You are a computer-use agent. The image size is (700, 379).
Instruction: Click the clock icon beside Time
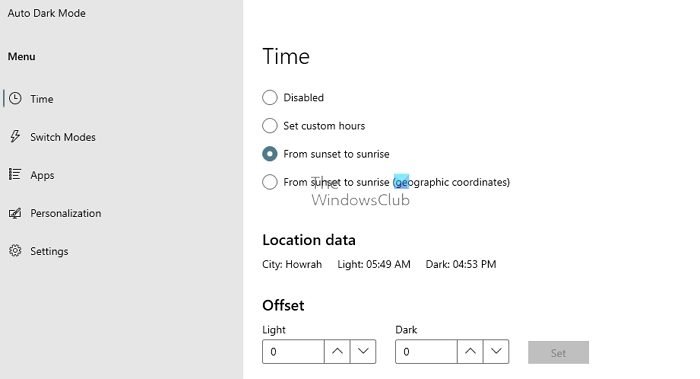(15, 98)
